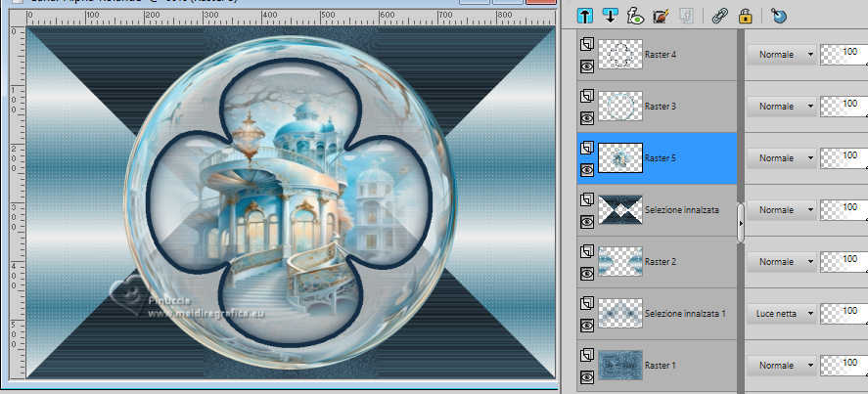
Task: Open the Luce netta blend mode dropdown
Action: pyautogui.click(x=782, y=313)
